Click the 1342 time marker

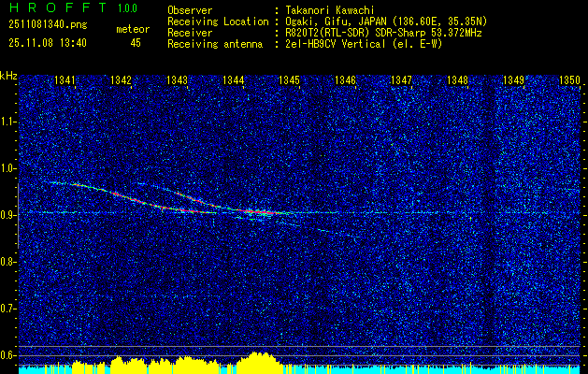click(x=122, y=80)
